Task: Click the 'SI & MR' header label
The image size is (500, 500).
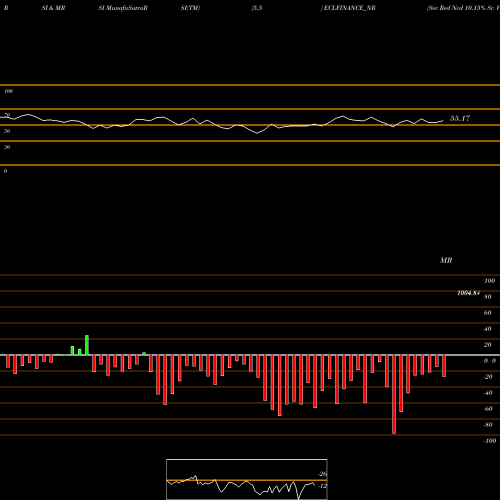Action: click(x=53, y=8)
